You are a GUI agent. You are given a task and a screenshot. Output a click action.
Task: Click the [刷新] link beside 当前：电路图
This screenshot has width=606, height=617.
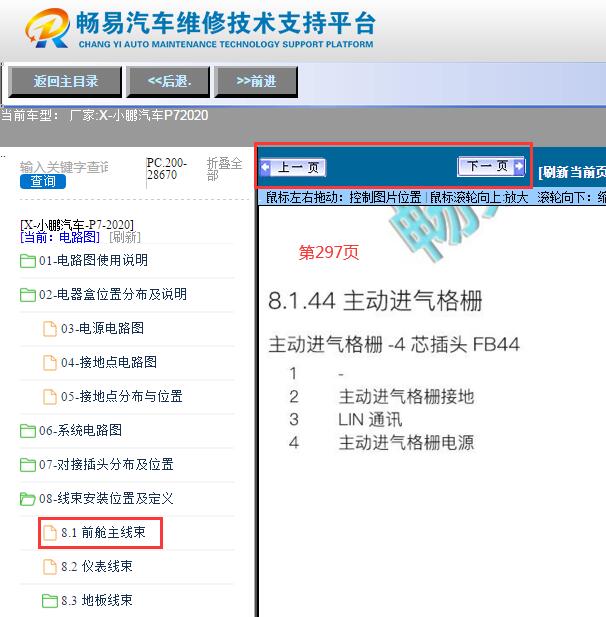(x=124, y=237)
